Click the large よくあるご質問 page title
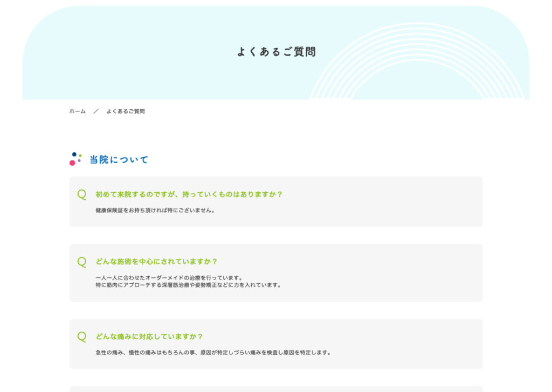The height and width of the screenshot is (392, 552). point(276,52)
